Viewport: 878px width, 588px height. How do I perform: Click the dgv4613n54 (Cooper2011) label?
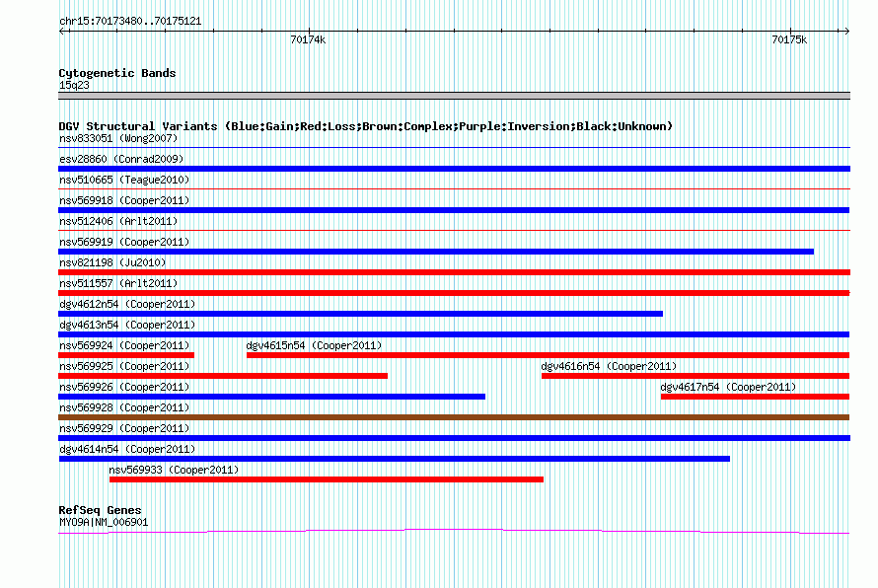tap(127, 325)
